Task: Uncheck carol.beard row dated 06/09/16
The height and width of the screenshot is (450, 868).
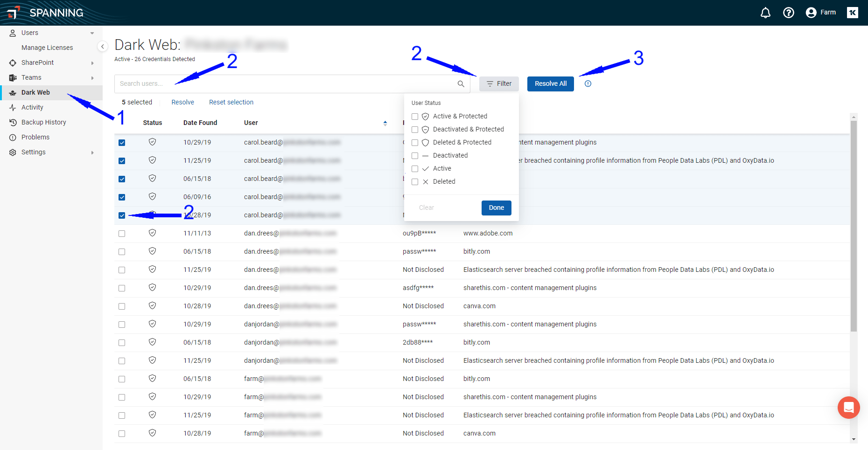Action: point(122,197)
